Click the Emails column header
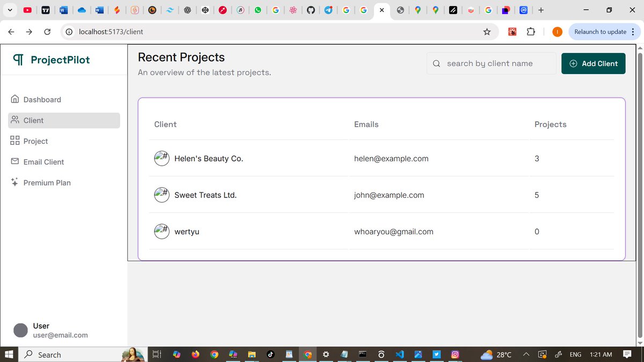 [x=367, y=124]
